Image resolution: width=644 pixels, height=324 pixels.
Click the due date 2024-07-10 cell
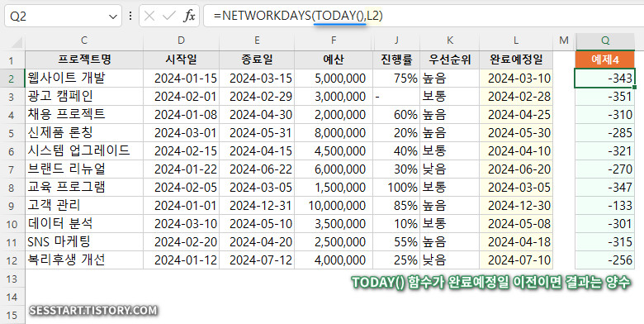516,260
